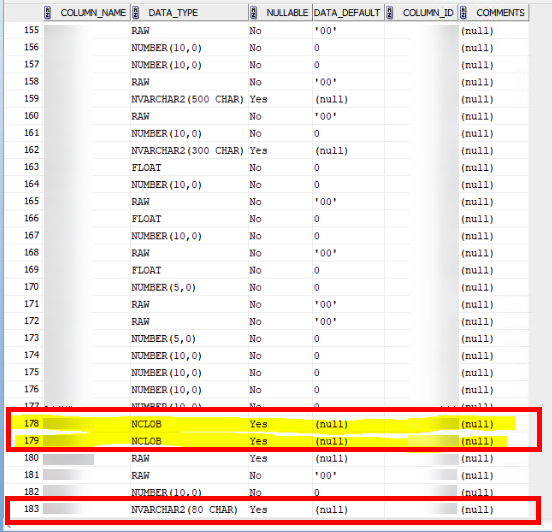This screenshot has width=552, height=532.
Task: Select row number 179
Action: tap(31, 440)
